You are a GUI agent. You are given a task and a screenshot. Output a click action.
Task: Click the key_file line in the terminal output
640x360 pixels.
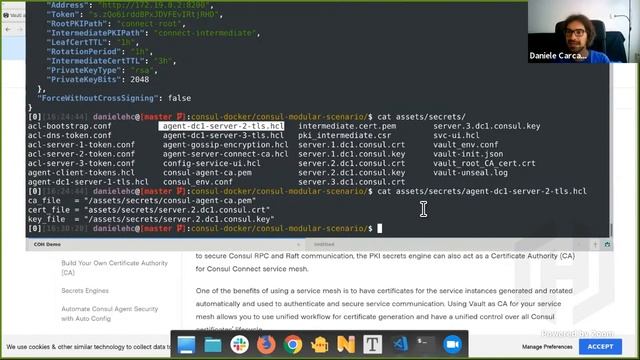[151, 219]
